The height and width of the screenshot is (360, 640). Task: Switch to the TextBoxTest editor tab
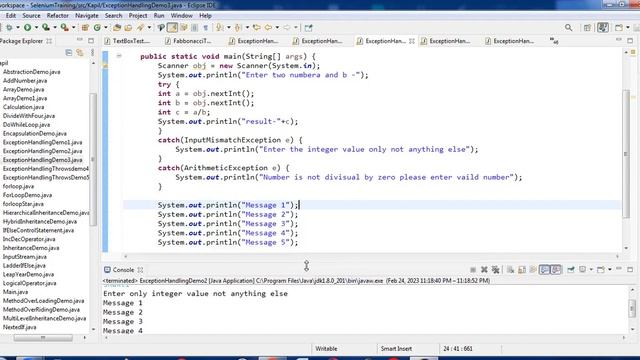(x=127, y=41)
